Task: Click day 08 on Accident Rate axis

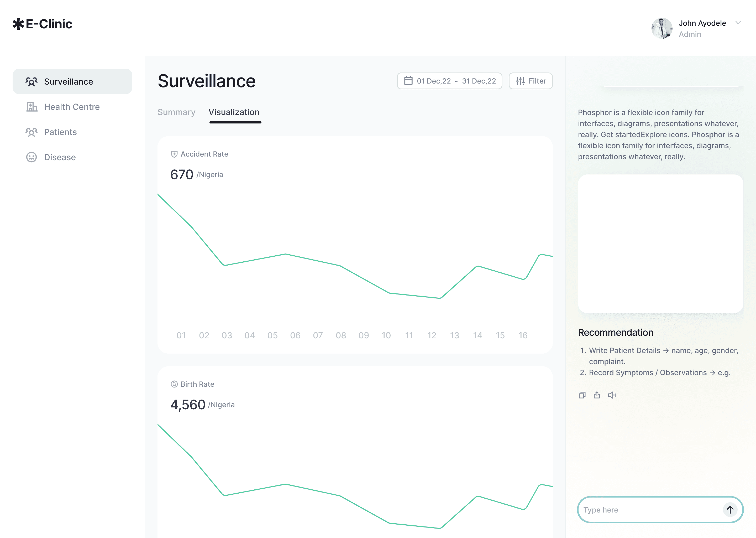Action: point(341,335)
